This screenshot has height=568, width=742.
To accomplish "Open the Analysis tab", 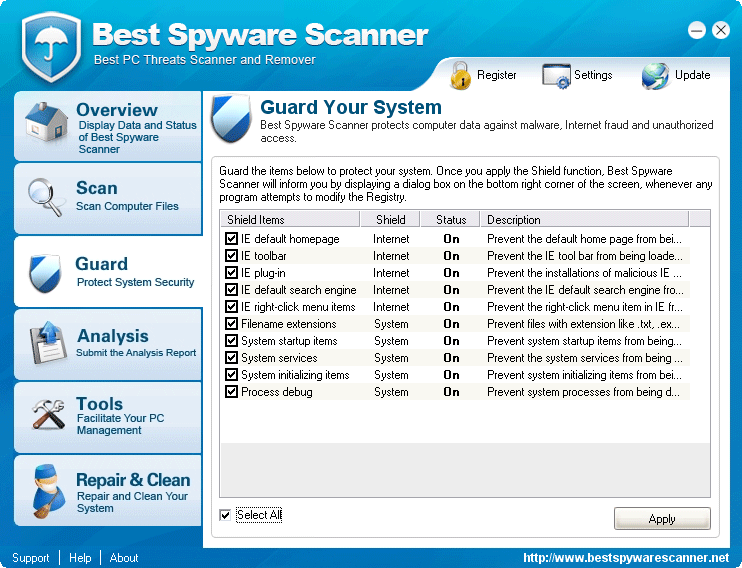I will (108, 344).
